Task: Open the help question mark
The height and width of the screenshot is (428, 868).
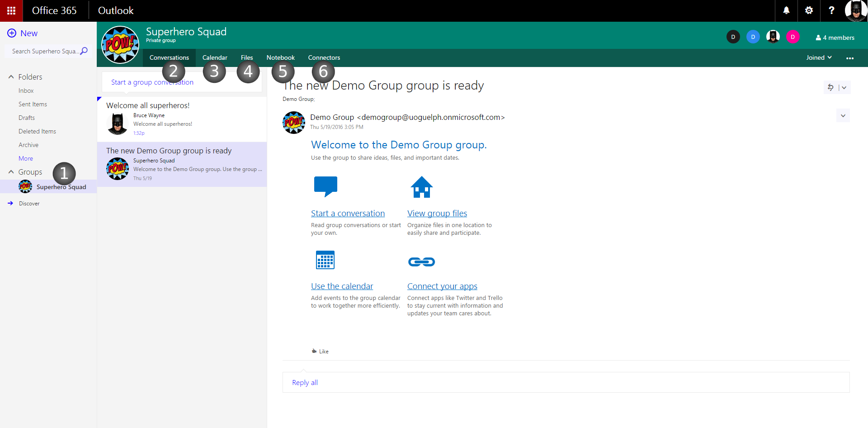Action: point(831,10)
